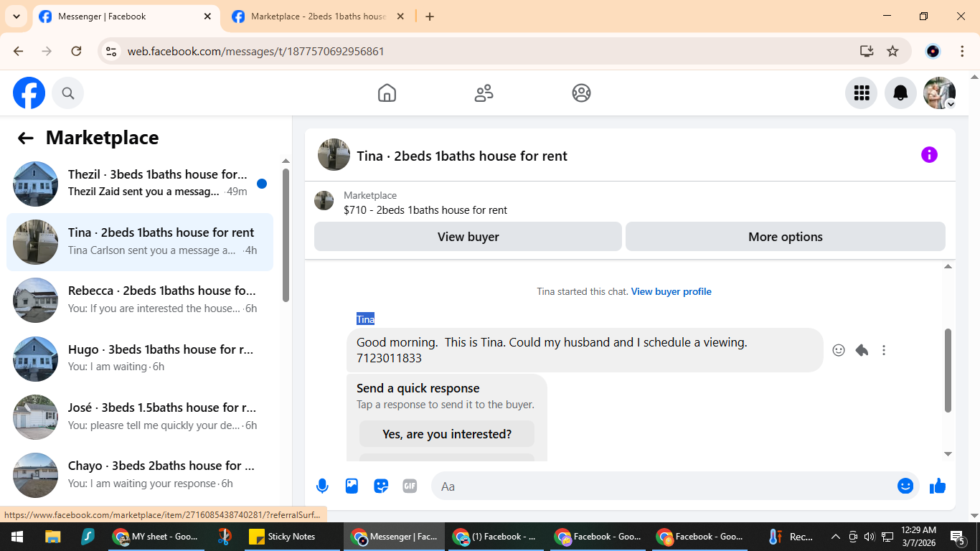Screen dimensions: 980x551
Task: View site information icon in address bar
Action: coord(111,52)
